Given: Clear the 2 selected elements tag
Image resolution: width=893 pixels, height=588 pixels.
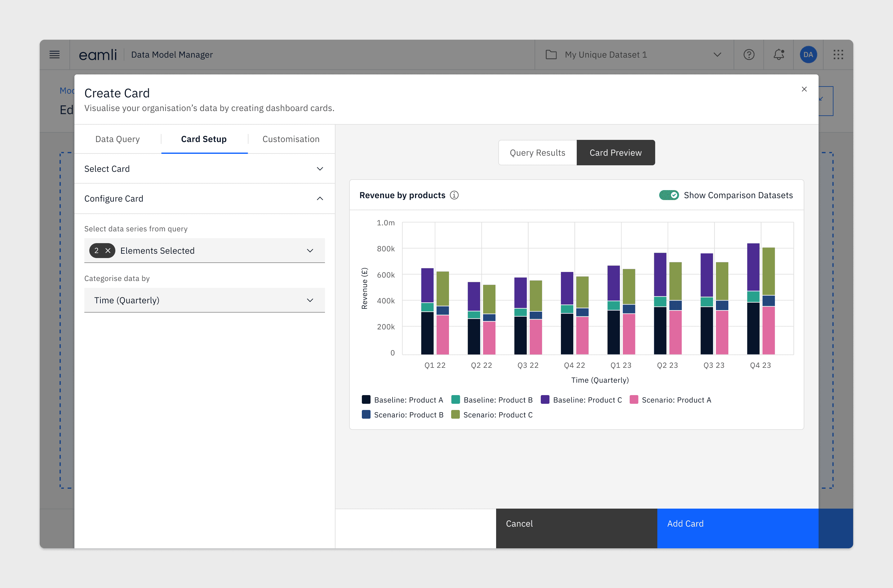Looking at the screenshot, I should (108, 251).
